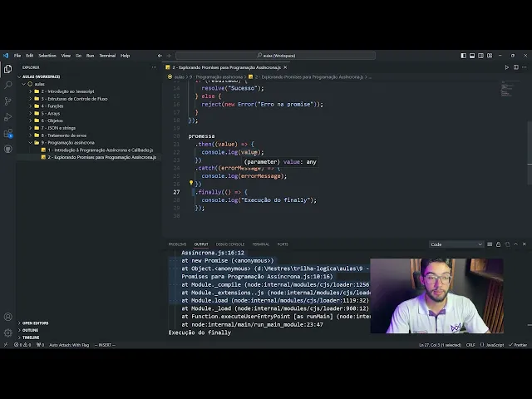This screenshot has height=399, width=532.
Task: Switch to the Debug Console tab
Action: click(230, 244)
